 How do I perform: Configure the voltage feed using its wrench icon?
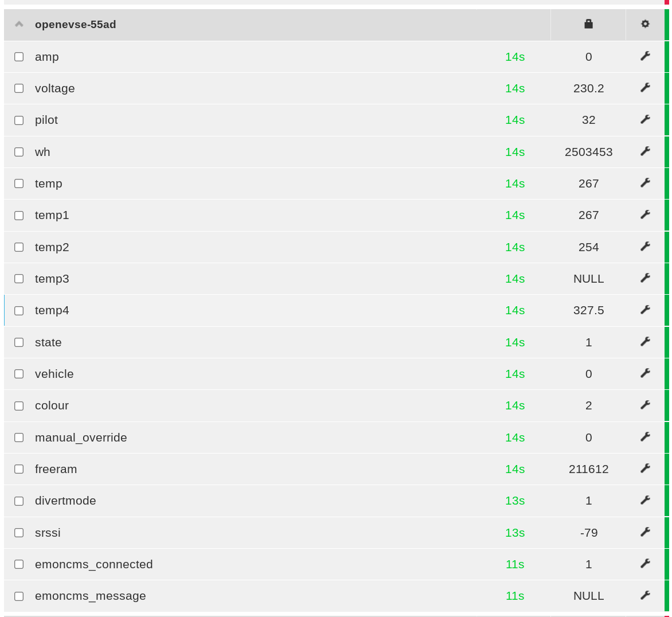click(645, 88)
